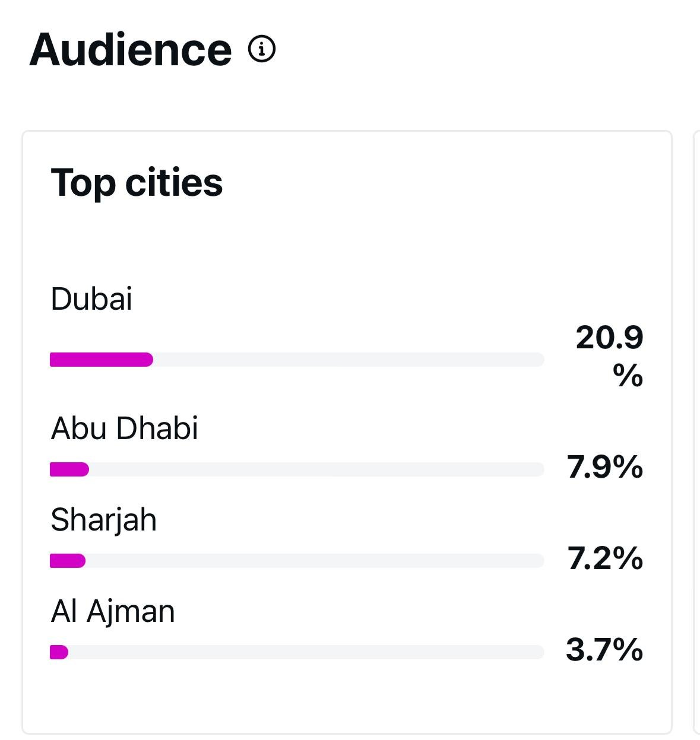The width and height of the screenshot is (700, 740).
Task: Click the gray unfilled part of Dubai's bar
Action: [347, 360]
